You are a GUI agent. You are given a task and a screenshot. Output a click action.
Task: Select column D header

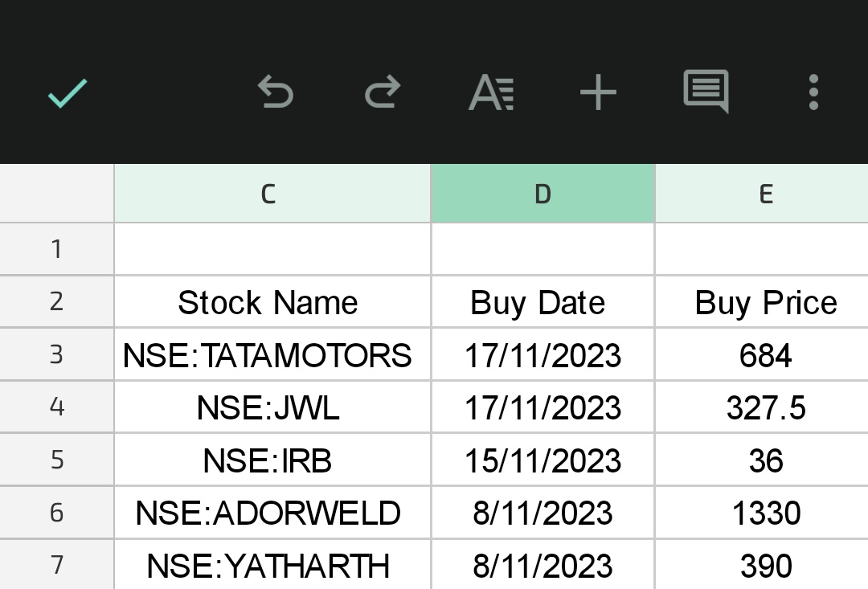tap(542, 194)
